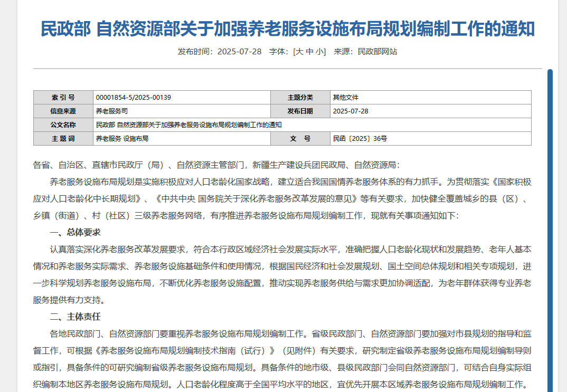Click the page title heading
Viewport: 567px width, 392px height.
288,29
